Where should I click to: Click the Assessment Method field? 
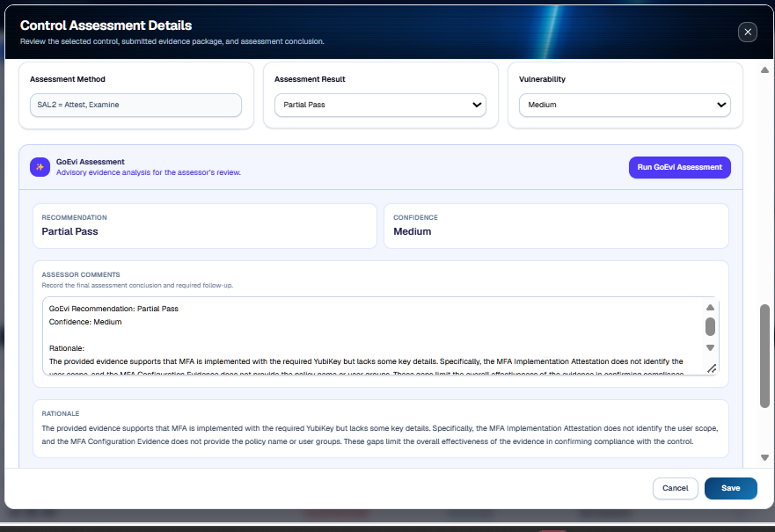click(136, 105)
